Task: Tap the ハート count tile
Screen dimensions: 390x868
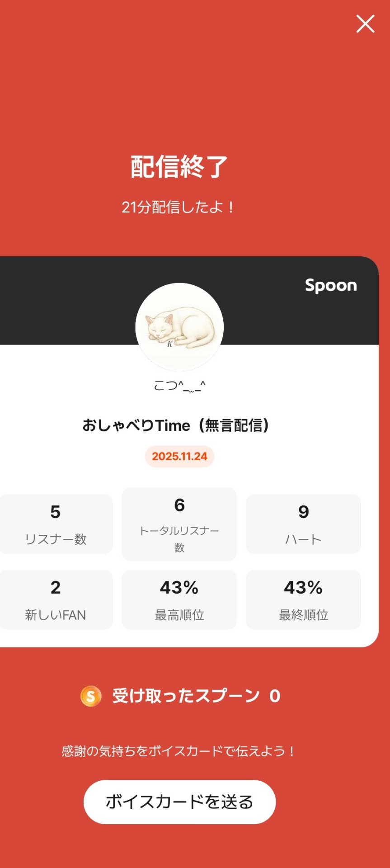Action: tap(303, 524)
